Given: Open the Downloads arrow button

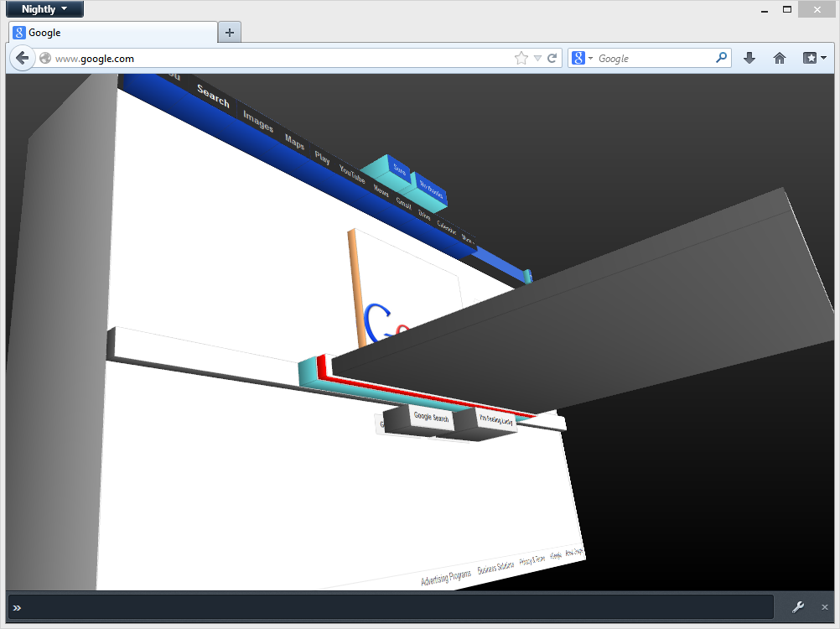Looking at the screenshot, I should pos(749,58).
